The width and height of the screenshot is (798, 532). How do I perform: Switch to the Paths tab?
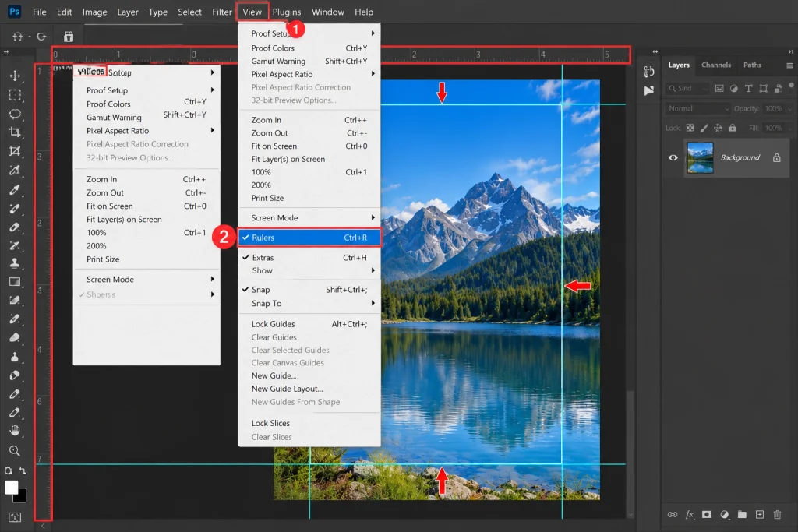pyautogui.click(x=752, y=65)
